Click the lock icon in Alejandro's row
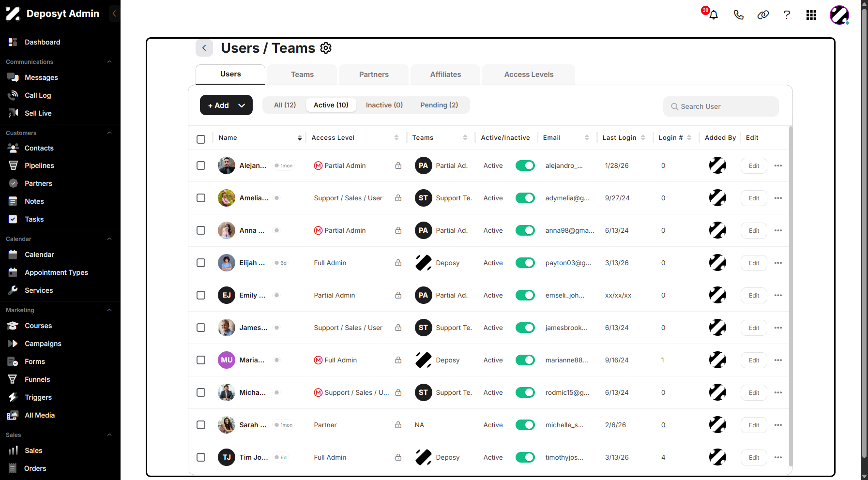The image size is (868, 480). tap(398, 165)
